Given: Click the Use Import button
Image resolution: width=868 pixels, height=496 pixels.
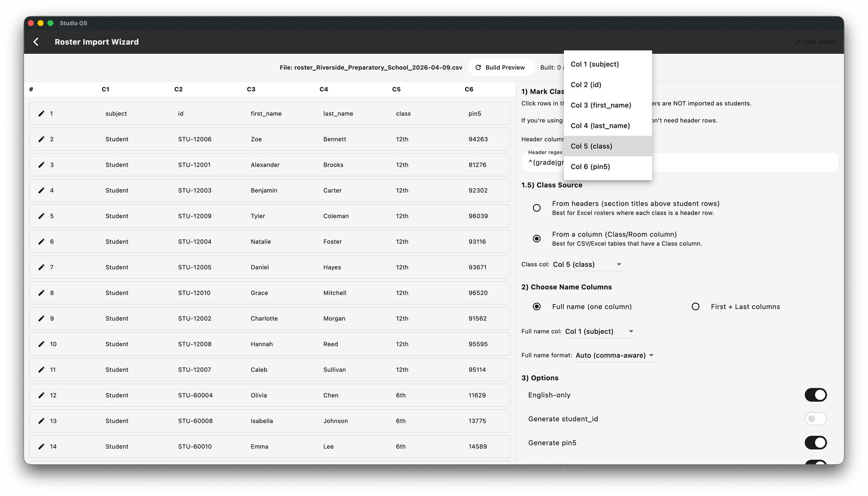Looking at the screenshot, I should (816, 42).
